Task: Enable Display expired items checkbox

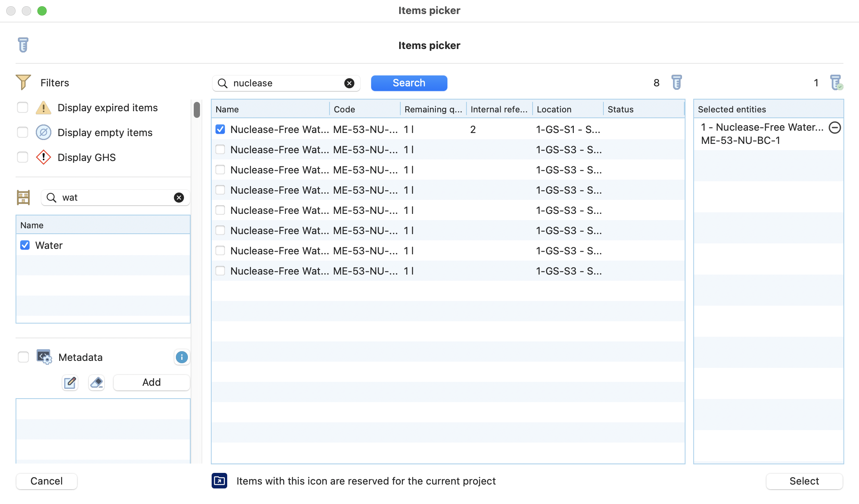Action: [23, 107]
